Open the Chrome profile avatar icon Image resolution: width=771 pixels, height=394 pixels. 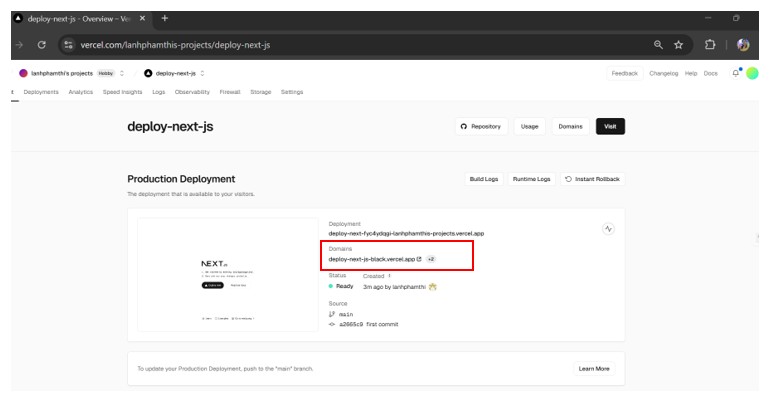[x=743, y=45]
